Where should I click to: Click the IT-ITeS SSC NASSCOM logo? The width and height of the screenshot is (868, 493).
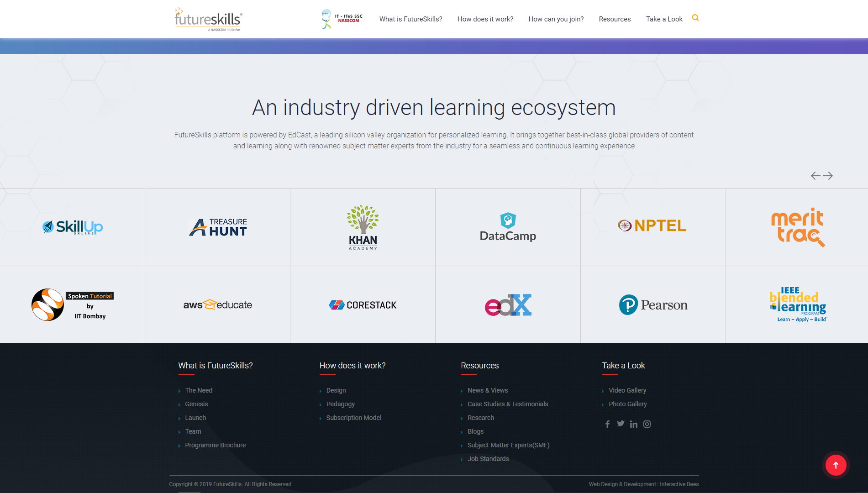point(342,19)
